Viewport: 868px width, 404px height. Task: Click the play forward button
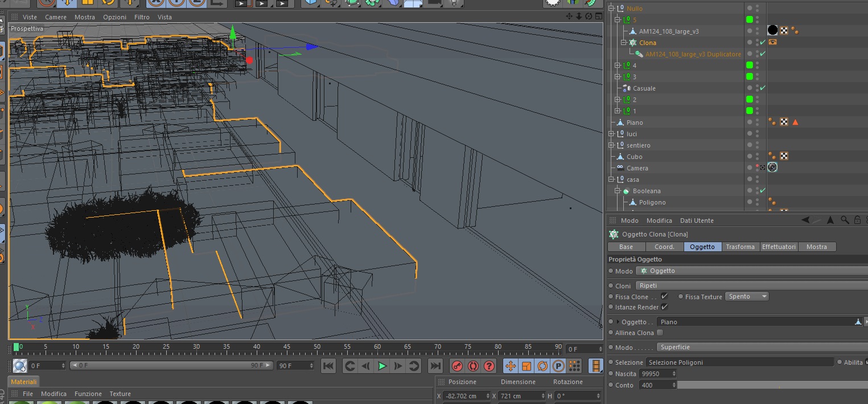click(382, 366)
